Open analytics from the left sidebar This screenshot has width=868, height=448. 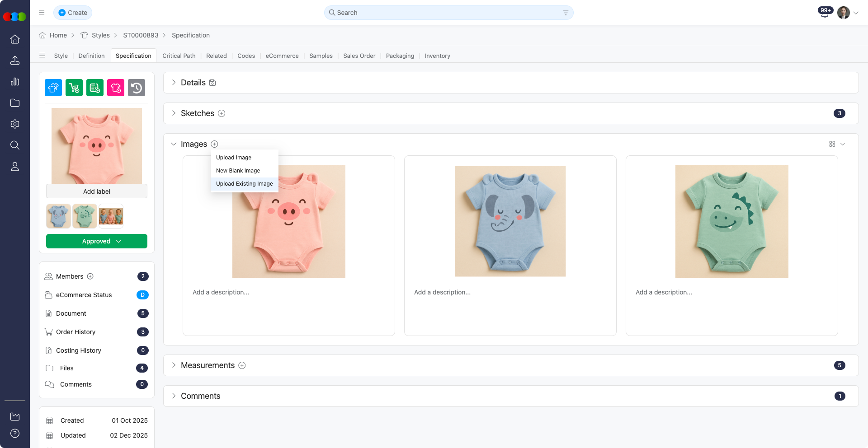15,82
